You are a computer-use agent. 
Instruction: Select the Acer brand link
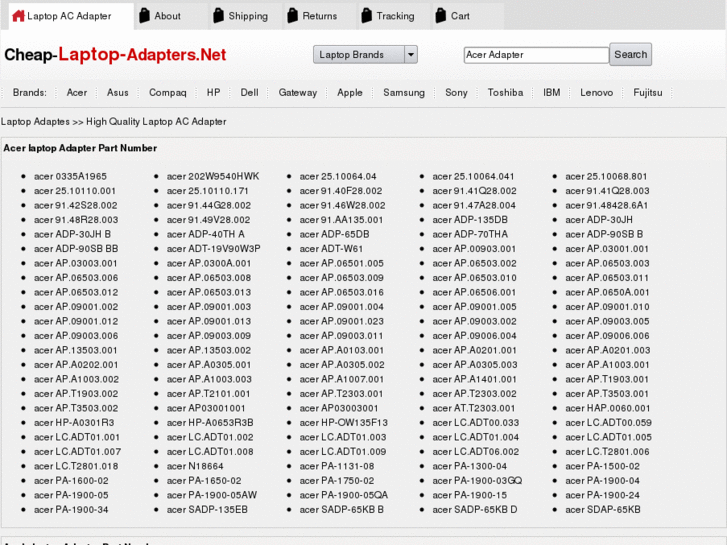[x=77, y=93]
